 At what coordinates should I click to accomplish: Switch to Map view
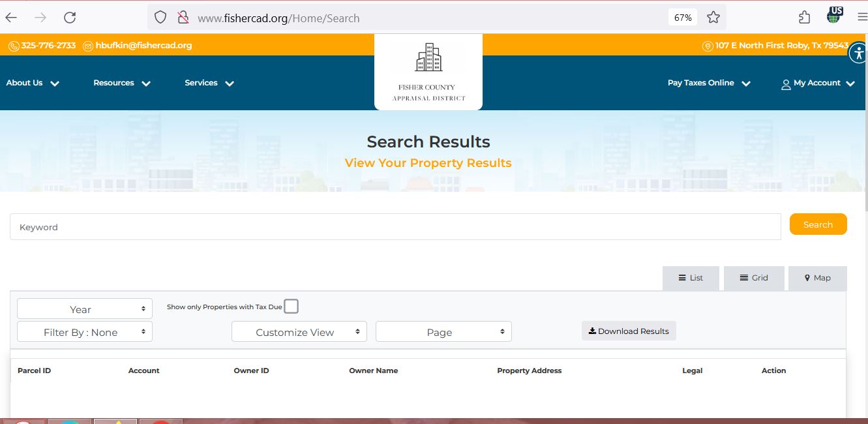pos(817,278)
